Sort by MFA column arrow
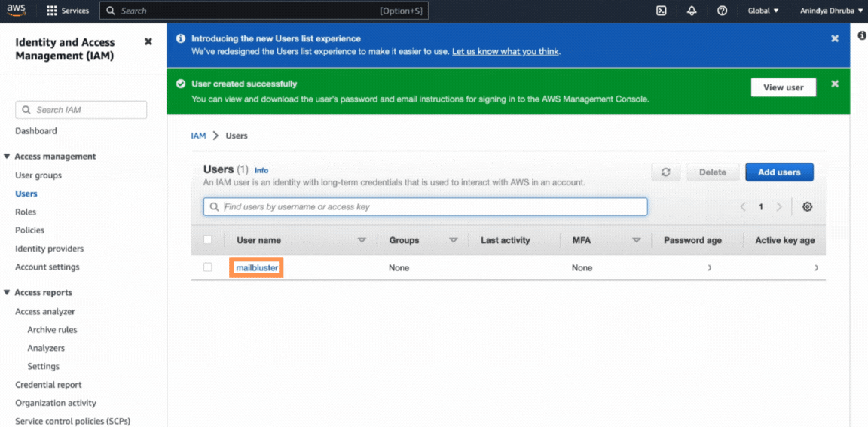Image resolution: width=868 pixels, height=427 pixels. click(636, 240)
